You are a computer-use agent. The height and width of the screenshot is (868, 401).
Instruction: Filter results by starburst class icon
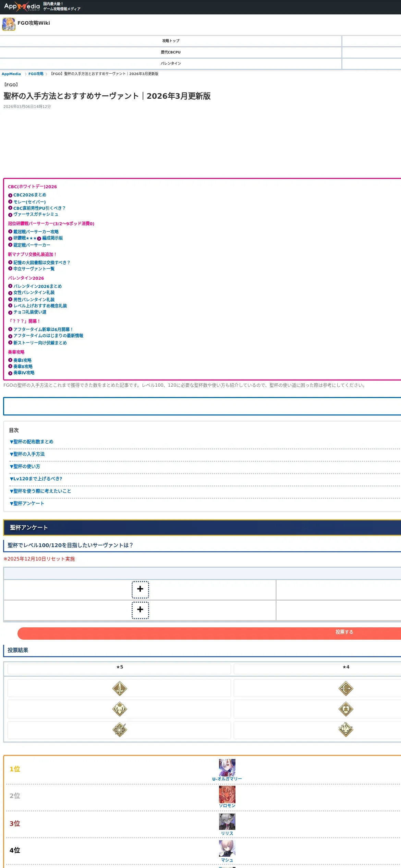(x=120, y=730)
